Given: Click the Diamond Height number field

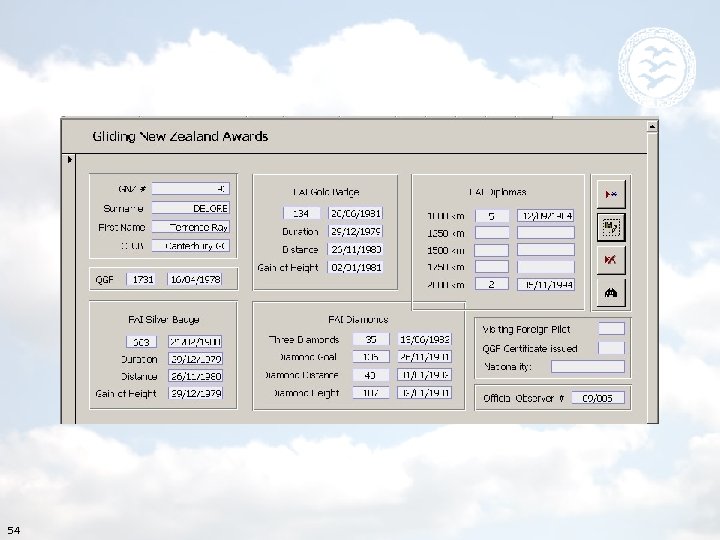Looking at the screenshot, I should pyautogui.click(x=371, y=393).
